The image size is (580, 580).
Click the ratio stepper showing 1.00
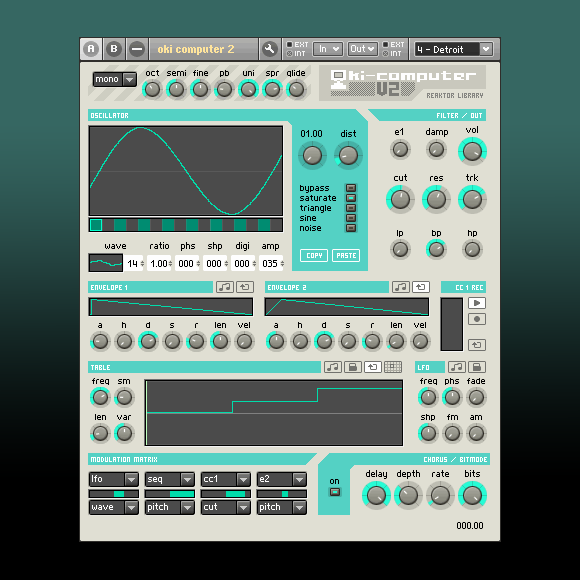pos(160,263)
